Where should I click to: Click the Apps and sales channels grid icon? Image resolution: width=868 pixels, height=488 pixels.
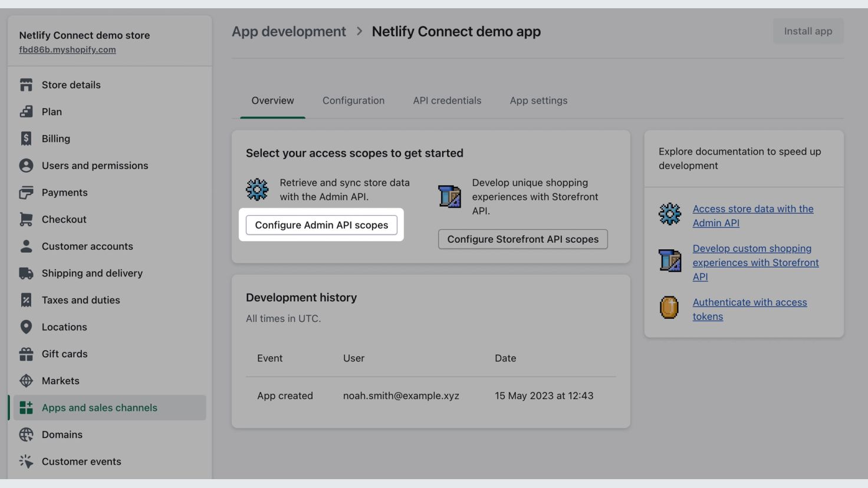pos(26,407)
